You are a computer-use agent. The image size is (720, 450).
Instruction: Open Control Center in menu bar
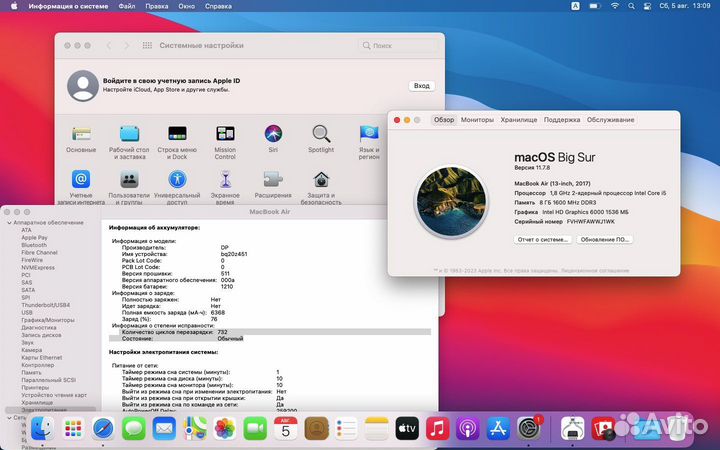[647, 6]
